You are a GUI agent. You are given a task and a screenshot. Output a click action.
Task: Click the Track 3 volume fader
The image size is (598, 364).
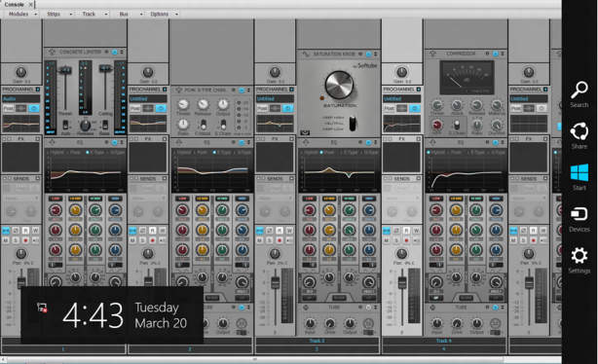(275, 283)
